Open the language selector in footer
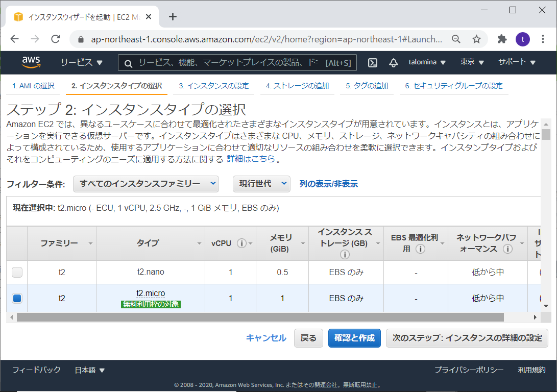The image size is (557, 392). (x=89, y=370)
